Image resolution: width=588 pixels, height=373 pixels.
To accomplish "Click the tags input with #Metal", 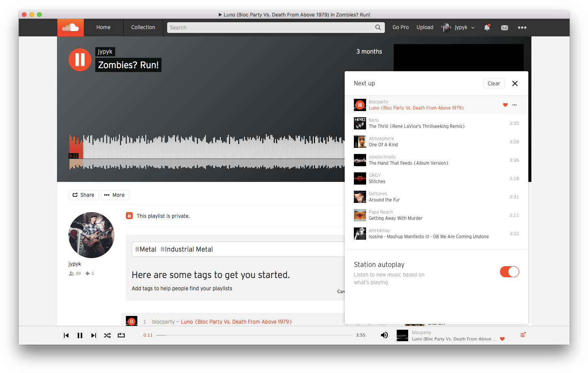I will (238, 249).
